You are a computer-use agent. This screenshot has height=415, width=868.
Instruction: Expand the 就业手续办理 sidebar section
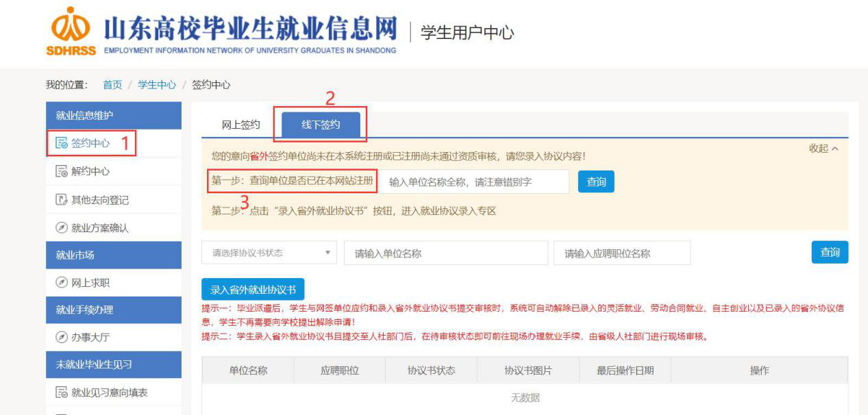click(113, 310)
